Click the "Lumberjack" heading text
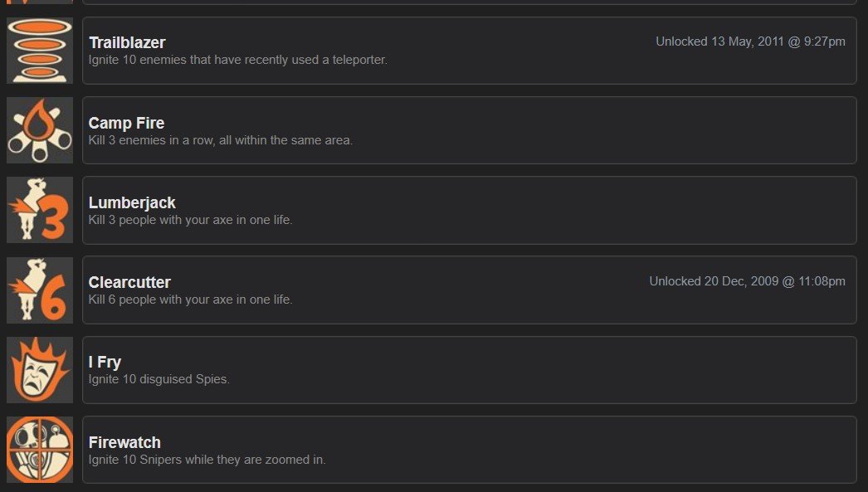 tap(131, 202)
